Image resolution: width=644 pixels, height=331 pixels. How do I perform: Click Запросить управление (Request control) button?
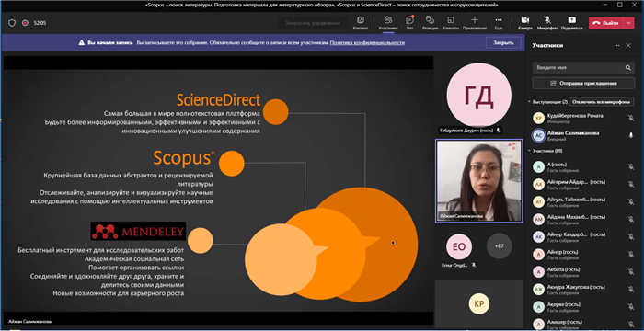pos(313,23)
